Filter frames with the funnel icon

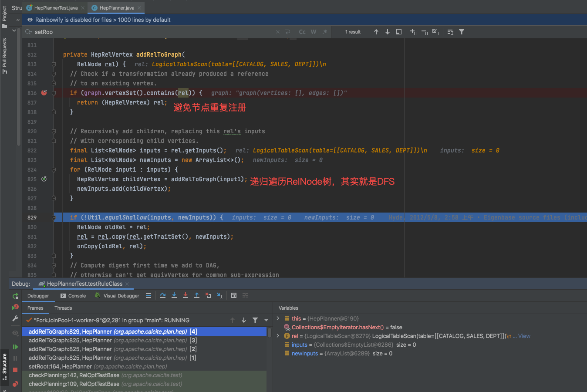tap(255, 320)
